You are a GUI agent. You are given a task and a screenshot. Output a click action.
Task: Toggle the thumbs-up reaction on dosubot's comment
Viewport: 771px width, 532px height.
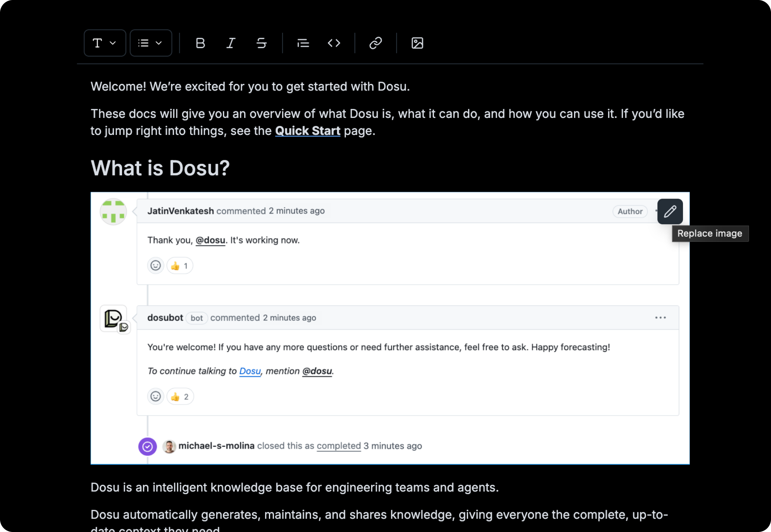point(180,396)
